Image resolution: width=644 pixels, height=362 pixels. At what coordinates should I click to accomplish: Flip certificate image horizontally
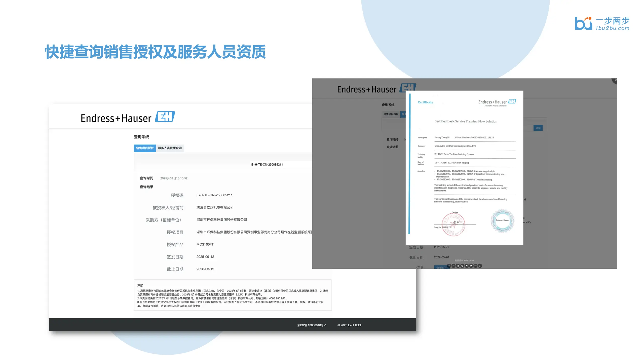[x=475, y=266]
